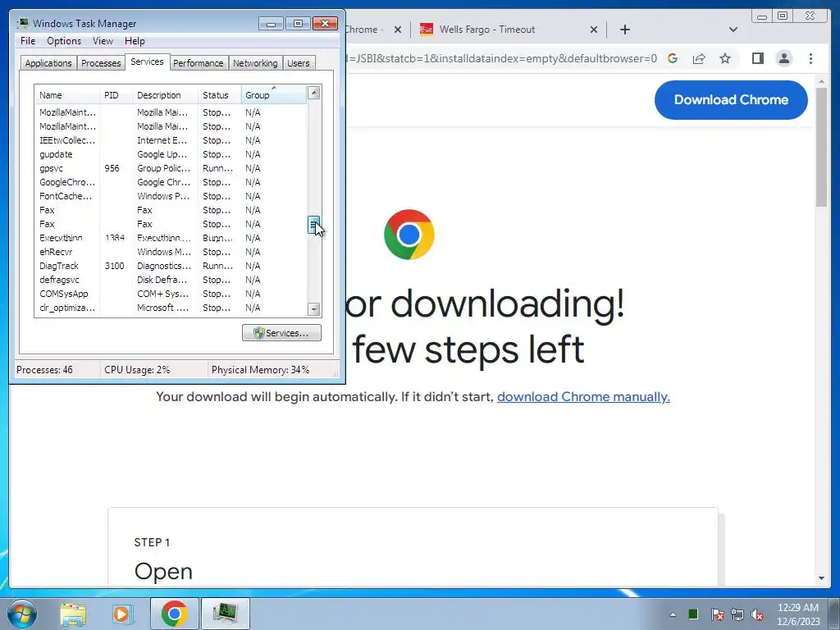Open the Task Manager File menu
Image resolution: width=840 pixels, height=630 pixels.
[28, 41]
